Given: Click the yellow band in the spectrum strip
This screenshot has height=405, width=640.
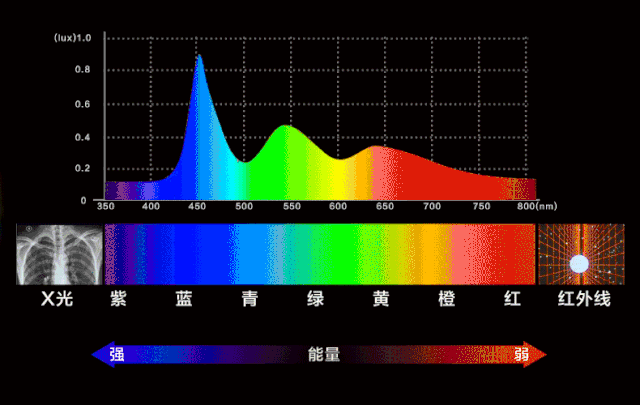Looking at the screenshot, I should pos(385,254).
